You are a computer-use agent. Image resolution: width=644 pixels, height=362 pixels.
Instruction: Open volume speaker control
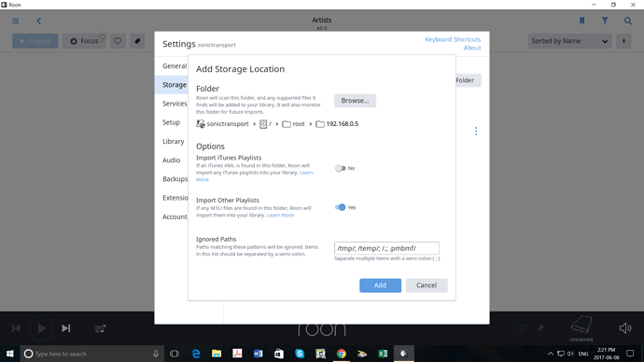[625, 327]
